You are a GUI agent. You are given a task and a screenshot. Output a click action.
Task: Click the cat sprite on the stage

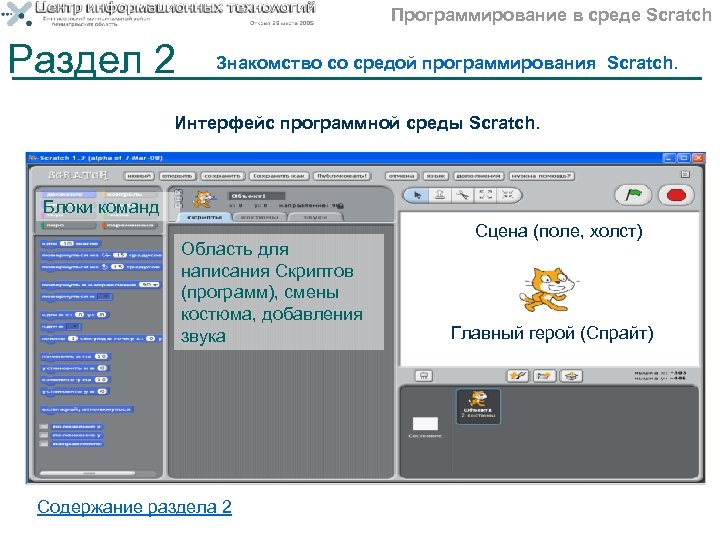click(x=549, y=289)
